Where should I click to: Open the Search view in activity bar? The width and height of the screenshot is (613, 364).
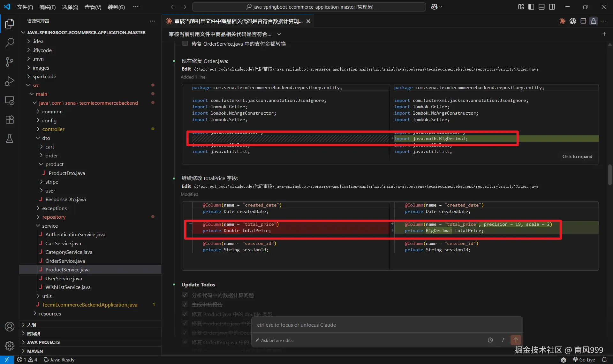(x=10, y=42)
